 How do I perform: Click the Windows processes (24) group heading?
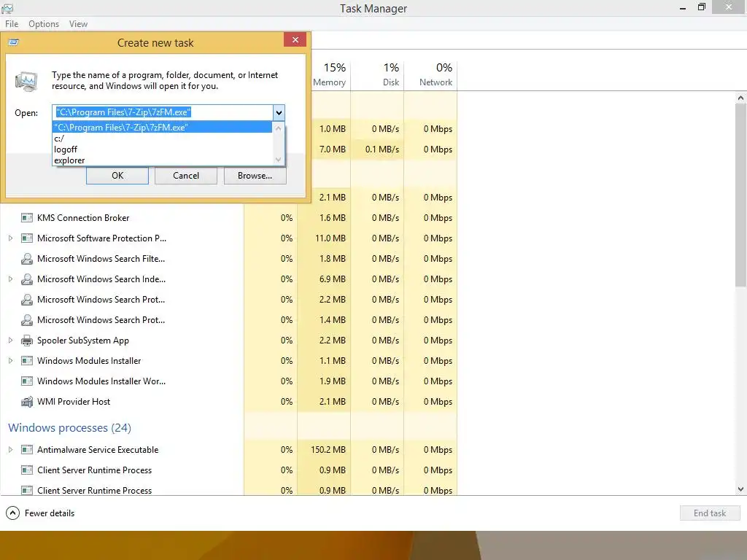(x=69, y=427)
